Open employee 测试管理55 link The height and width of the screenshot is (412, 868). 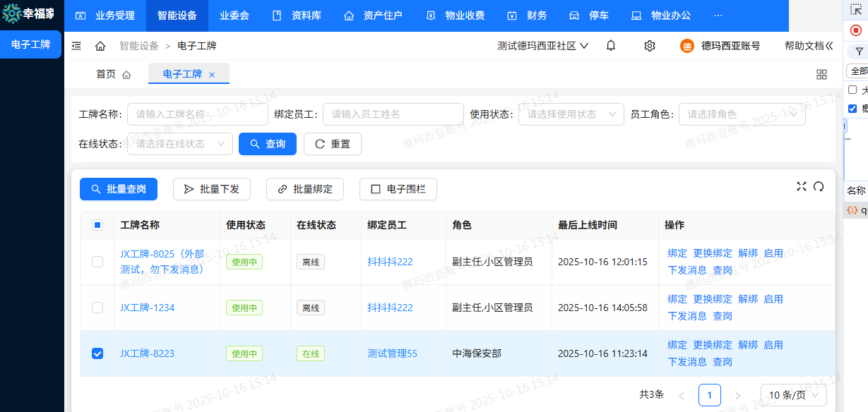point(393,353)
